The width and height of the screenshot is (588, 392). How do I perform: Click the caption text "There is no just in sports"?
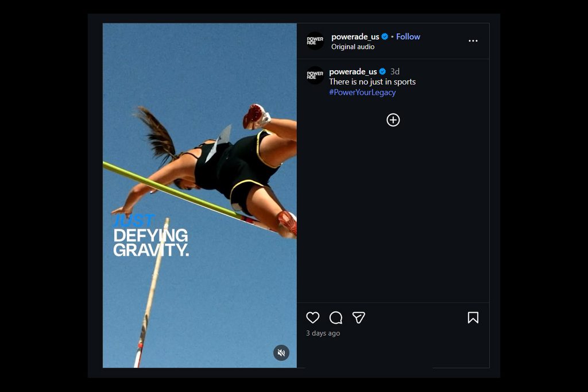372,82
